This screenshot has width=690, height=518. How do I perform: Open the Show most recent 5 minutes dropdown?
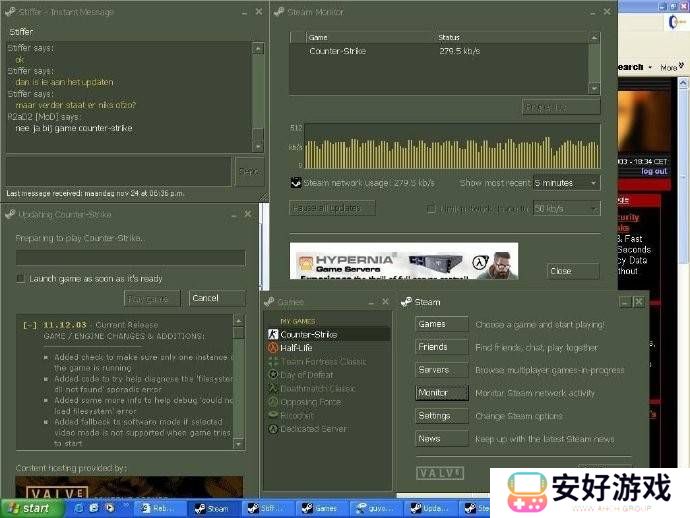click(566, 183)
